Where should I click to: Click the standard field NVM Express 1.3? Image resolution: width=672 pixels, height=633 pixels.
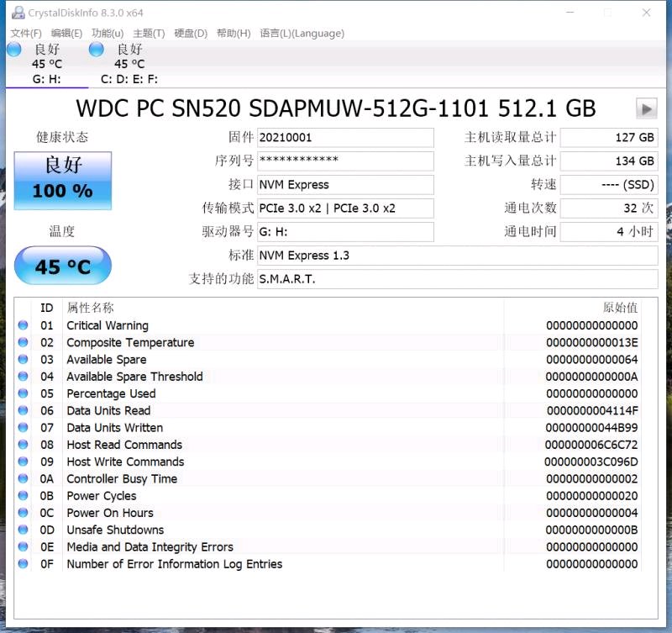pos(457,256)
